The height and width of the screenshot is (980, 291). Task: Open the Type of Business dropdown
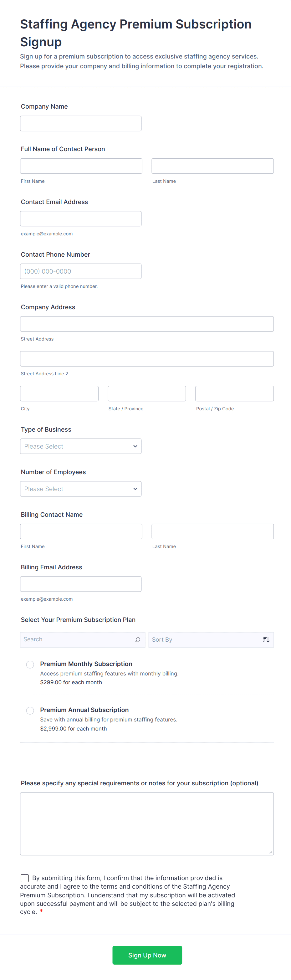tap(81, 446)
